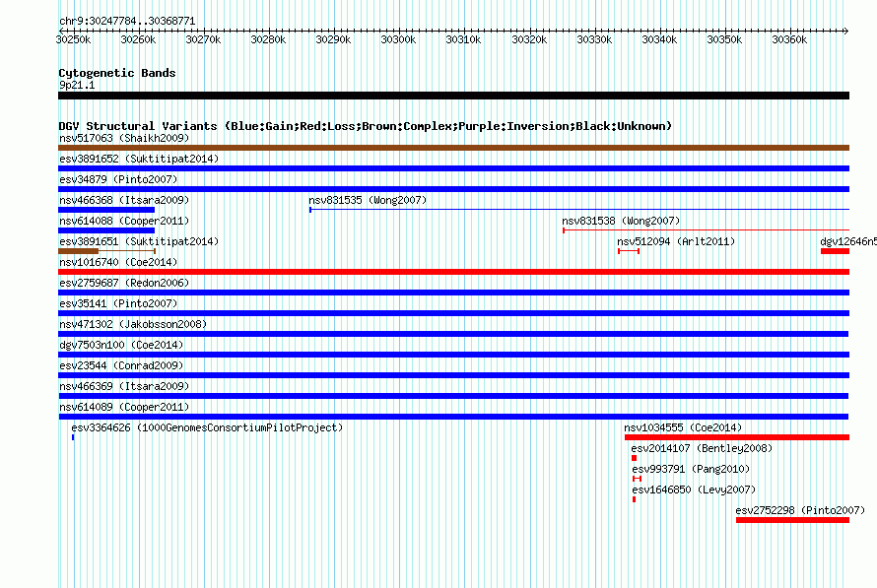Viewport: 877px width, 588px height.
Task: Click the 30270k ruler tick label
Action: point(203,39)
